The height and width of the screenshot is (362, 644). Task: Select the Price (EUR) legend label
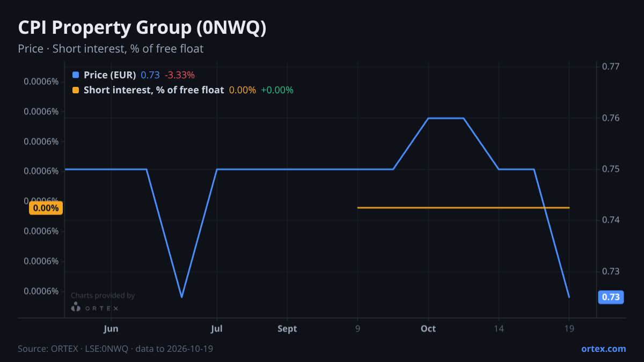click(x=110, y=75)
